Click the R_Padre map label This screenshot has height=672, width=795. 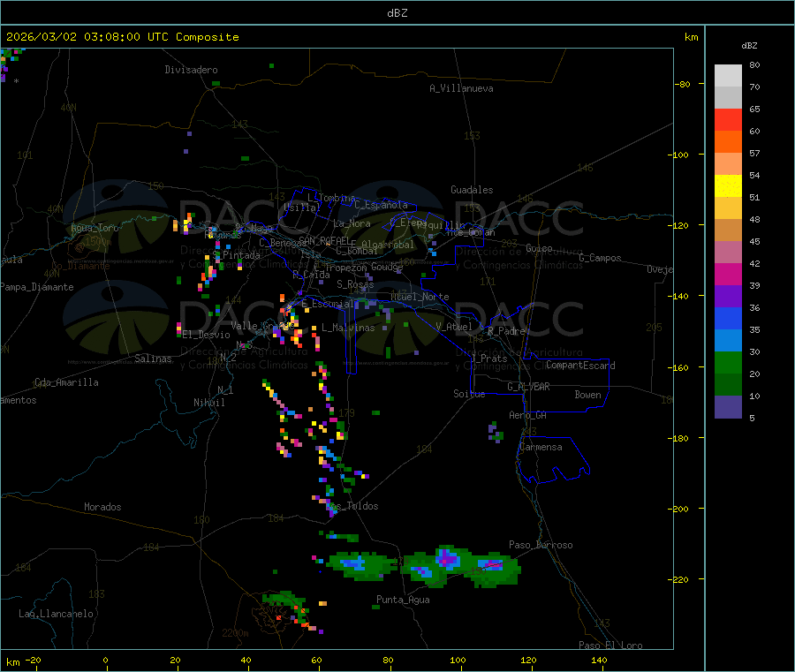pos(506,331)
